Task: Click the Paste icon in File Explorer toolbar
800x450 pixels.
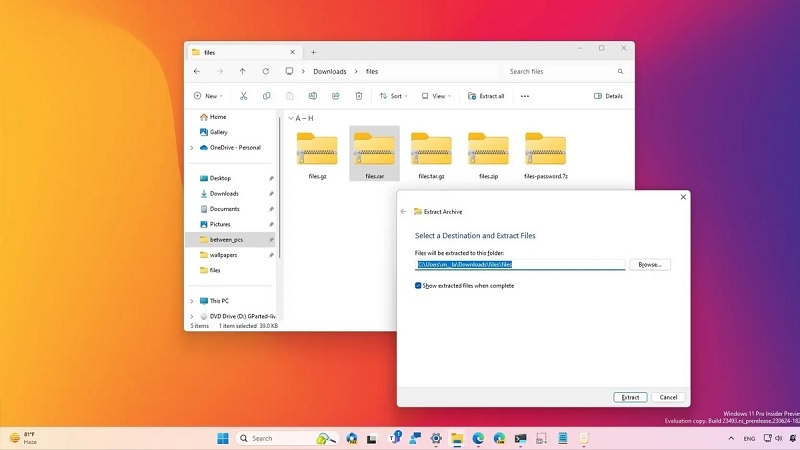Action: pyautogui.click(x=289, y=96)
